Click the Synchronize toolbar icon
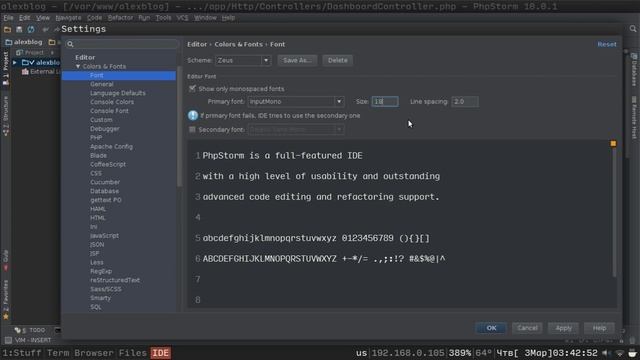This screenshot has height=360, width=640. (x=31, y=29)
